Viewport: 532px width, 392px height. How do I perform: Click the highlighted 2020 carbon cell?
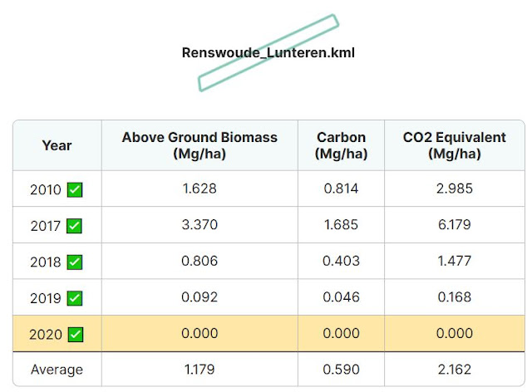point(341,333)
